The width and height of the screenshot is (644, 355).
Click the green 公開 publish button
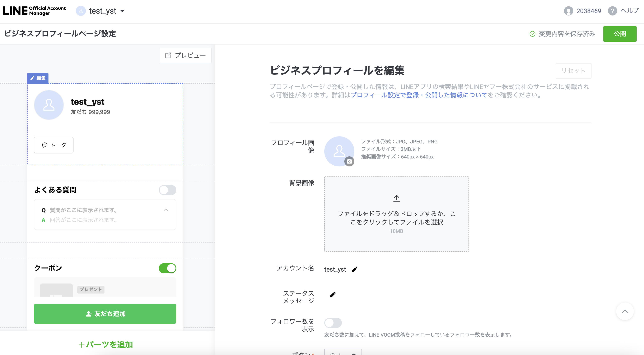(620, 34)
